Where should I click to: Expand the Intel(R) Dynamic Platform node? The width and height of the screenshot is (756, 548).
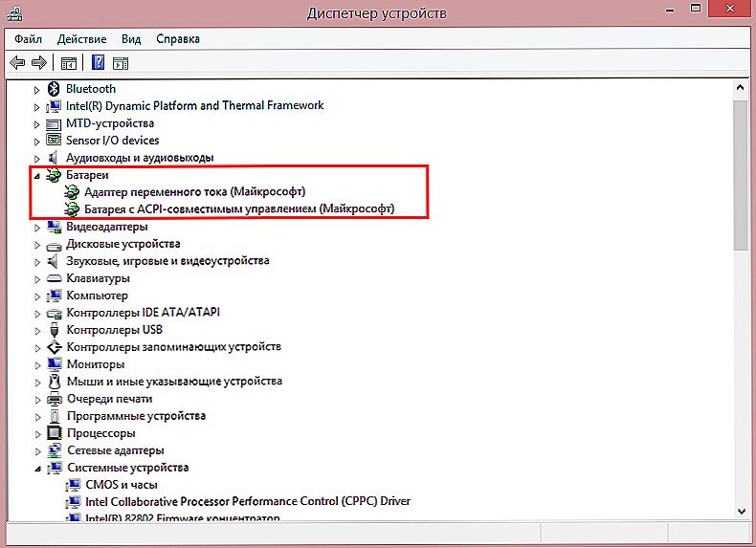click(36, 107)
